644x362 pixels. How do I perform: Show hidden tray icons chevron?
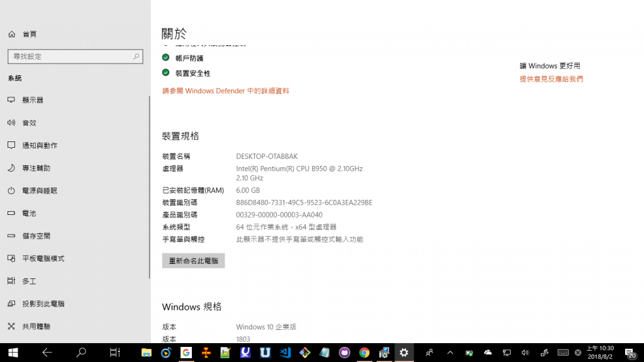click(x=450, y=353)
